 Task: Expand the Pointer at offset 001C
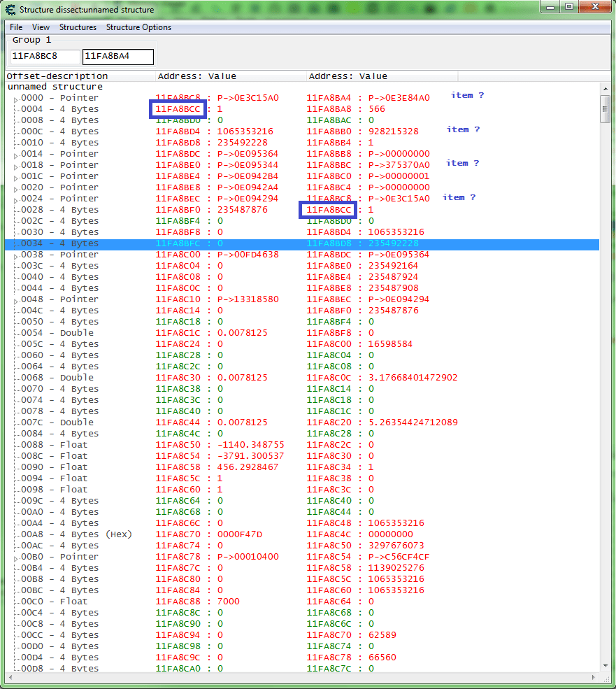15,176
